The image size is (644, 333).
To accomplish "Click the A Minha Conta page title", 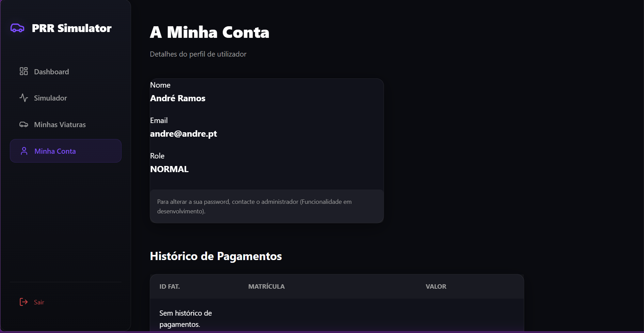I will [209, 32].
